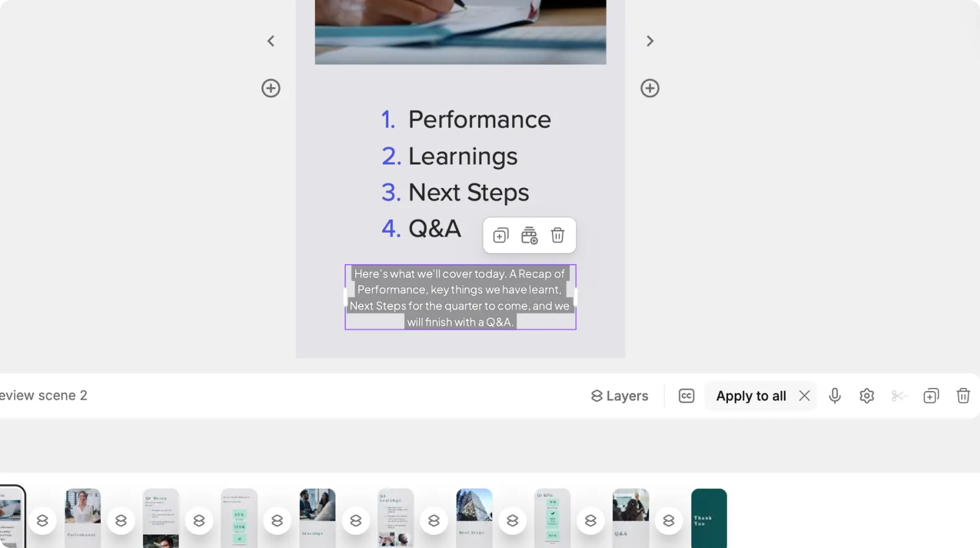Screen dimensions: 980x548
Task: Duplicate the selected caption text box
Action: (x=501, y=235)
